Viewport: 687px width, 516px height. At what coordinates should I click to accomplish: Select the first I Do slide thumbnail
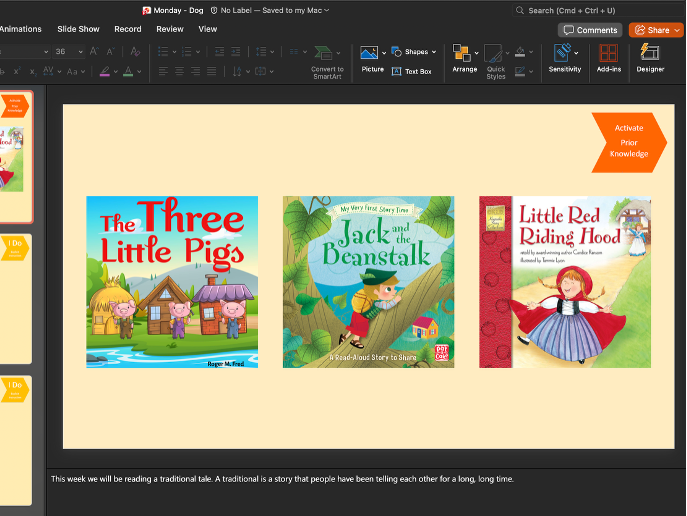coord(16,299)
